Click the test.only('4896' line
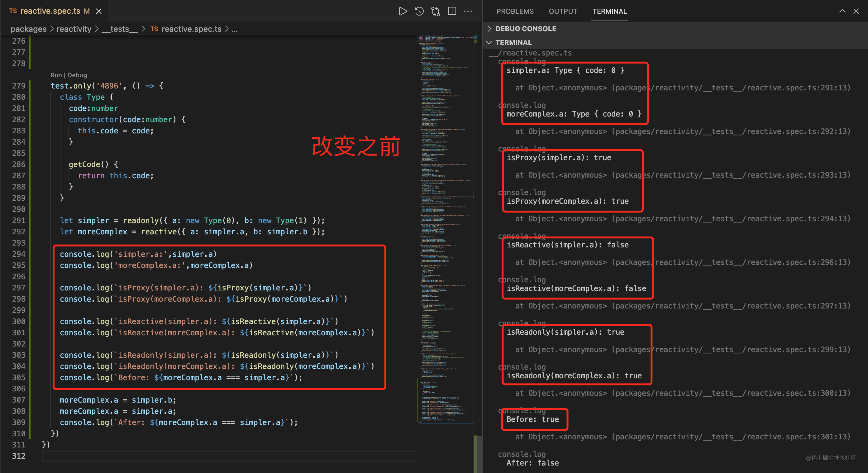This screenshot has height=473, width=868. pyautogui.click(x=107, y=86)
